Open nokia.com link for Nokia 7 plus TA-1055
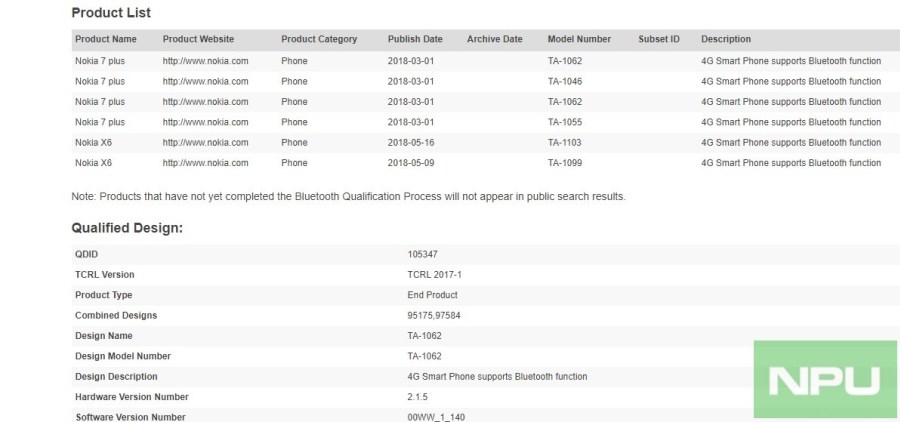 click(205, 122)
